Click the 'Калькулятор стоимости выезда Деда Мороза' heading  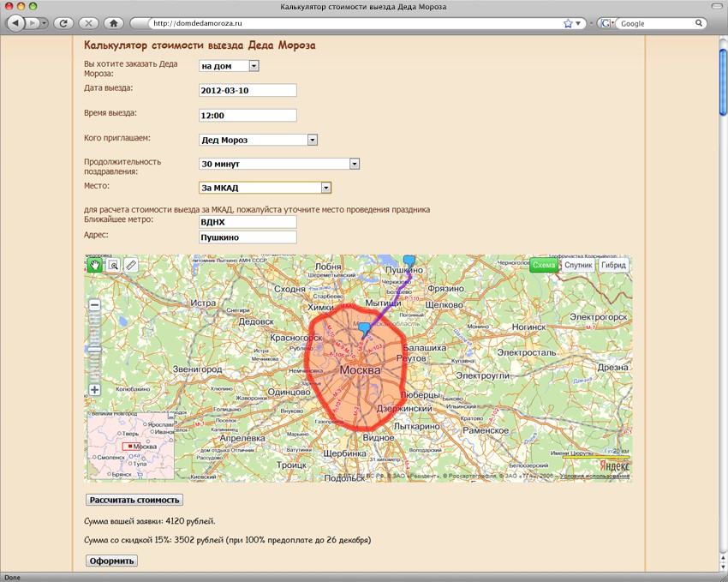click(x=200, y=45)
